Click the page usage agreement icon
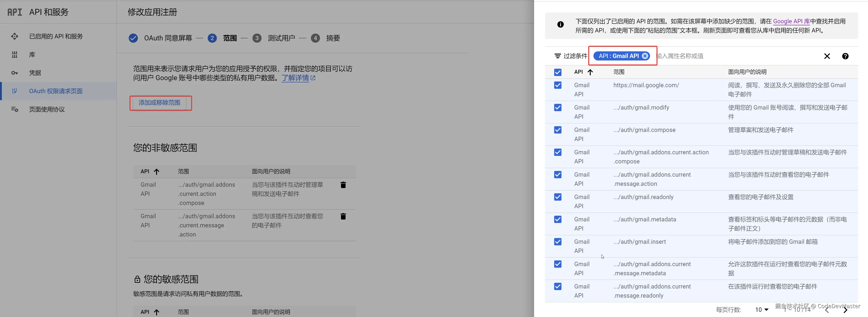 14,109
